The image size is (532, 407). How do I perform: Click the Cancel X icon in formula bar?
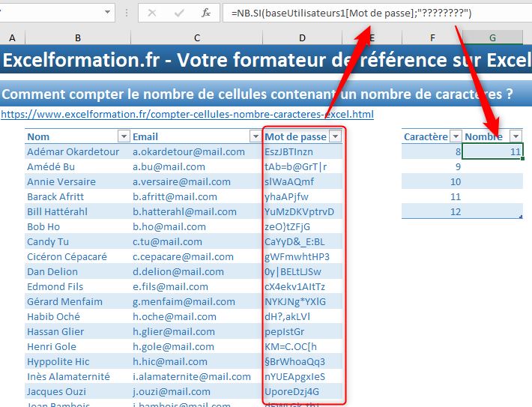pyautogui.click(x=153, y=13)
